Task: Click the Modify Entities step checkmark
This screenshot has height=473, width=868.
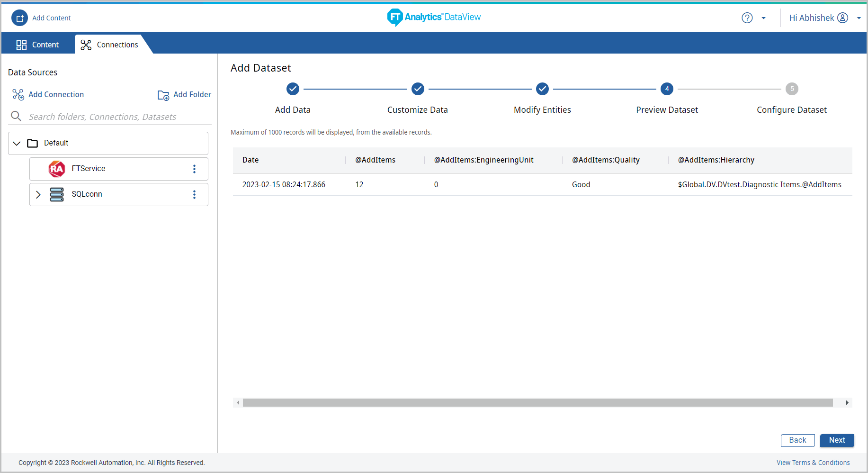Action: pos(542,89)
